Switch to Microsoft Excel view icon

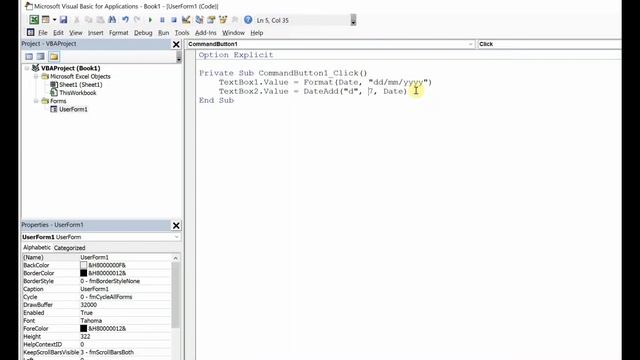34,20
